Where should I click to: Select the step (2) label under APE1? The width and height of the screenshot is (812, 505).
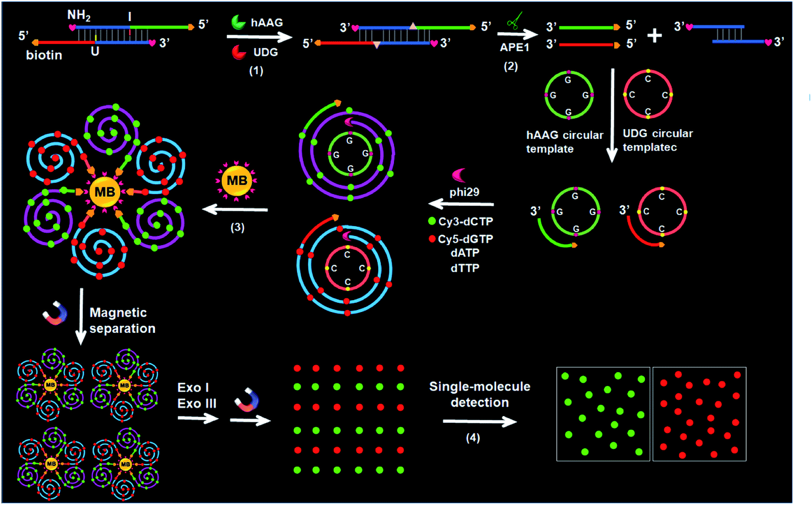pos(511,66)
